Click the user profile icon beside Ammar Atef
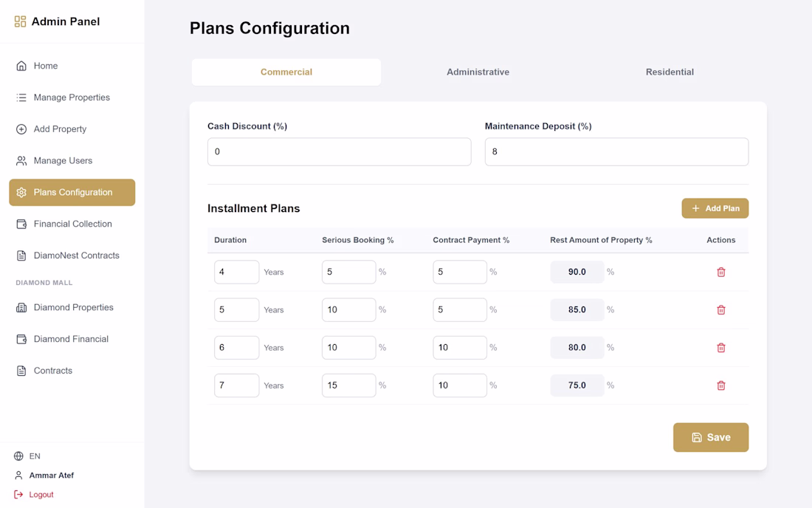This screenshot has width=812, height=508. pyautogui.click(x=18, y=475)
